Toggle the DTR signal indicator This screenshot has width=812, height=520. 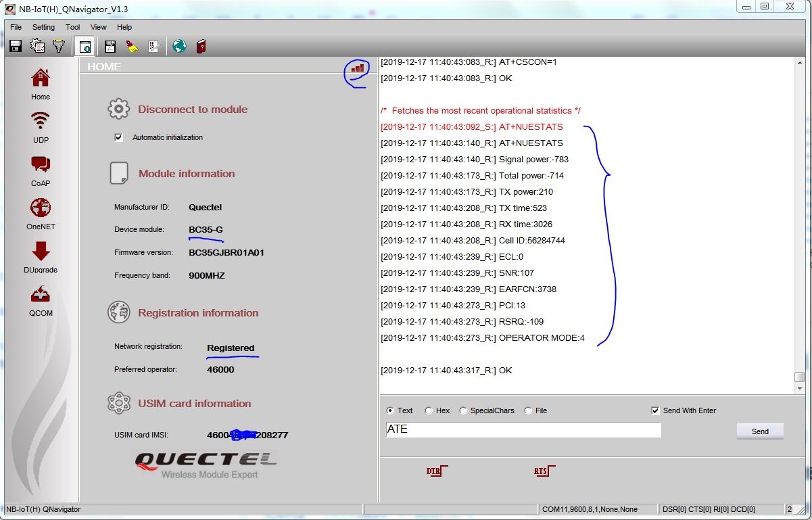(437, 471)
